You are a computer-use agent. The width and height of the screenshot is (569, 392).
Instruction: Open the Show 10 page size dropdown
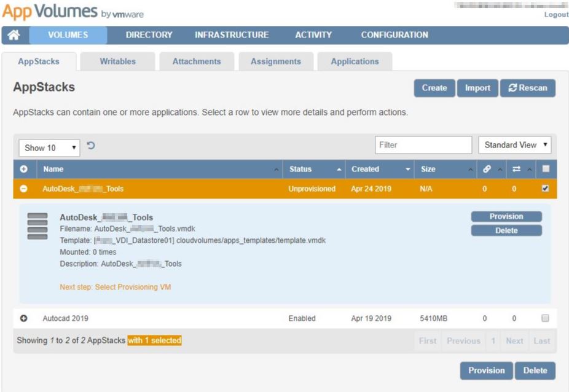[49, 148]
